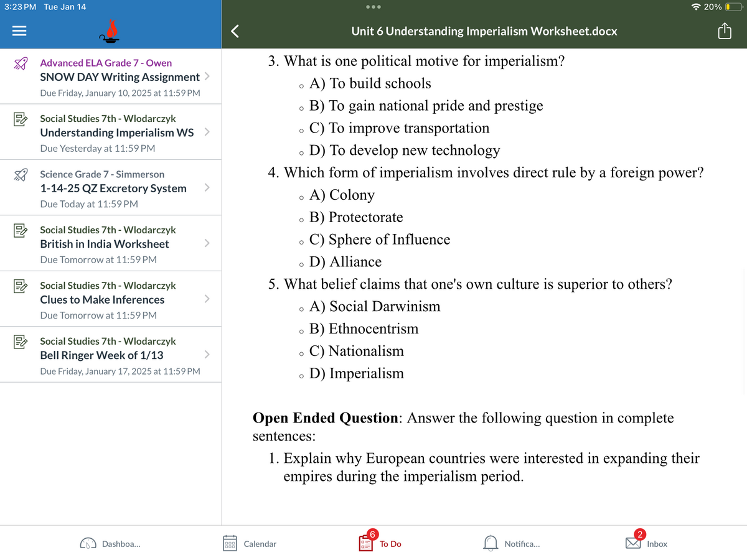Tap the Tue Jan 14 date in the status bar

(65, 7)
